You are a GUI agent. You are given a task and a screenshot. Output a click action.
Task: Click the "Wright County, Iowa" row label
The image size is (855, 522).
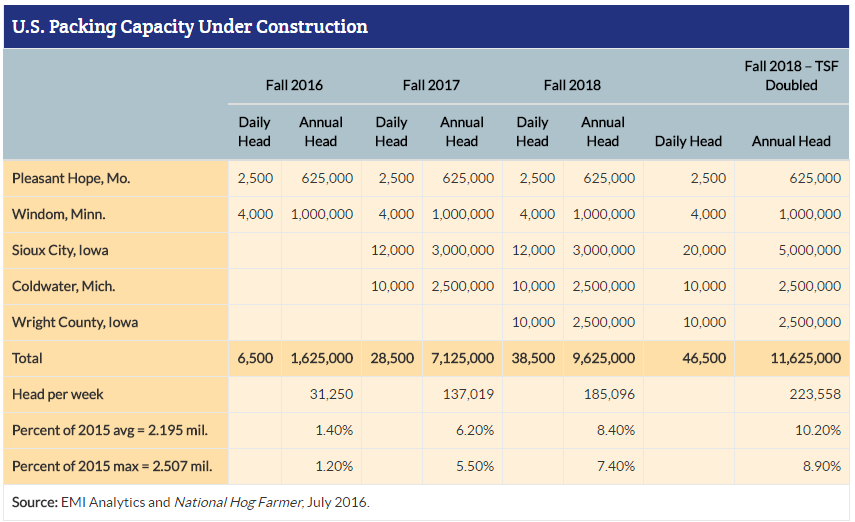(x=75, y=322)
